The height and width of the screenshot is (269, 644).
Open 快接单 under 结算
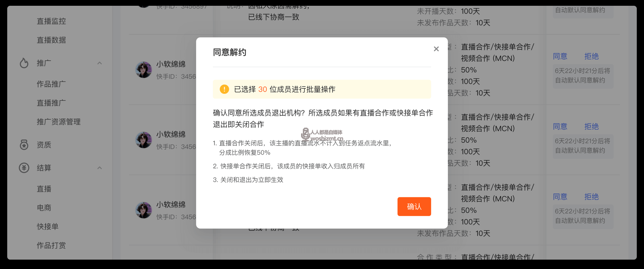coord(48,226)
